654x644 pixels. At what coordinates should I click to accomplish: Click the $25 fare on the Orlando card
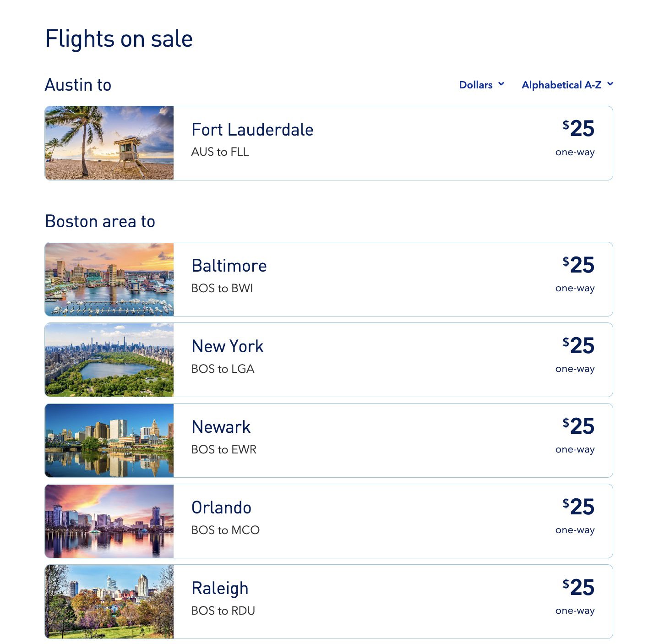(x=579, y=507)
